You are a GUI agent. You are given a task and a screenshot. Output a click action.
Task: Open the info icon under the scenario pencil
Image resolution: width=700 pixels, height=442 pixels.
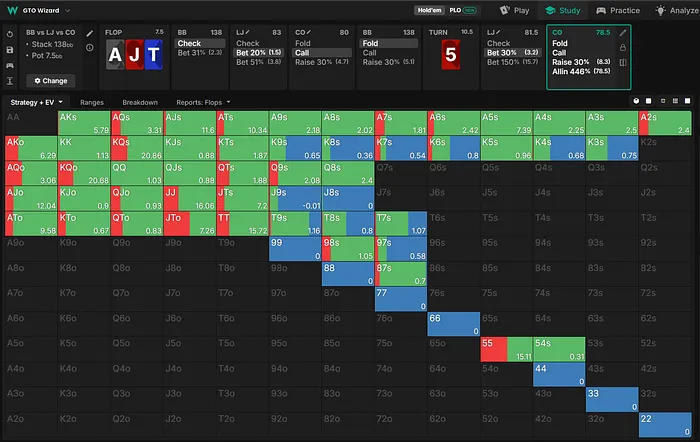(90, 47)
